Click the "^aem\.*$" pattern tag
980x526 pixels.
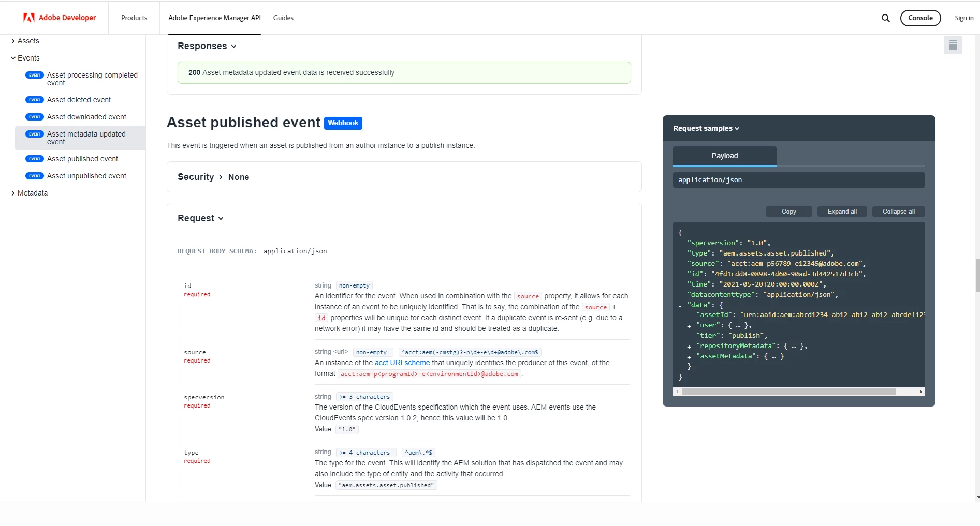(418, 453)
